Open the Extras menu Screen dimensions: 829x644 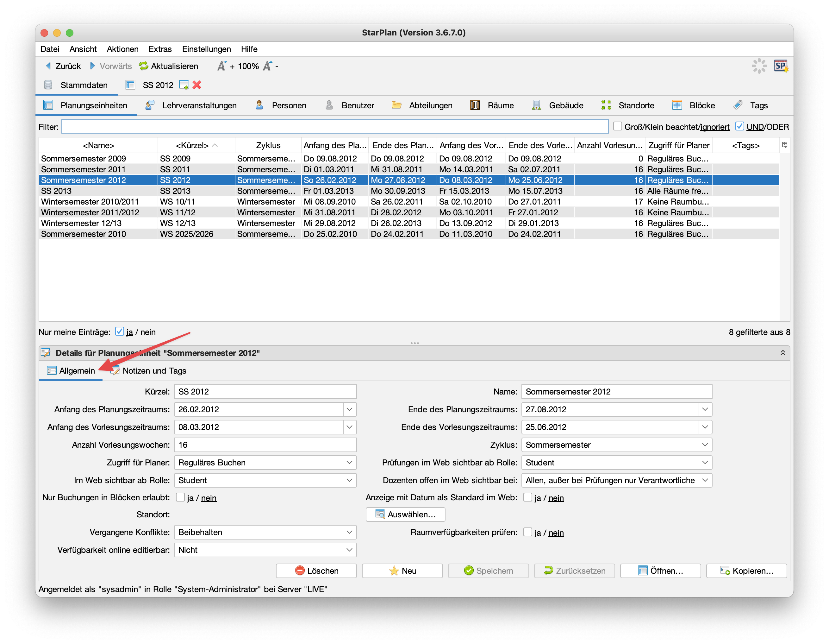pos(160,49)
